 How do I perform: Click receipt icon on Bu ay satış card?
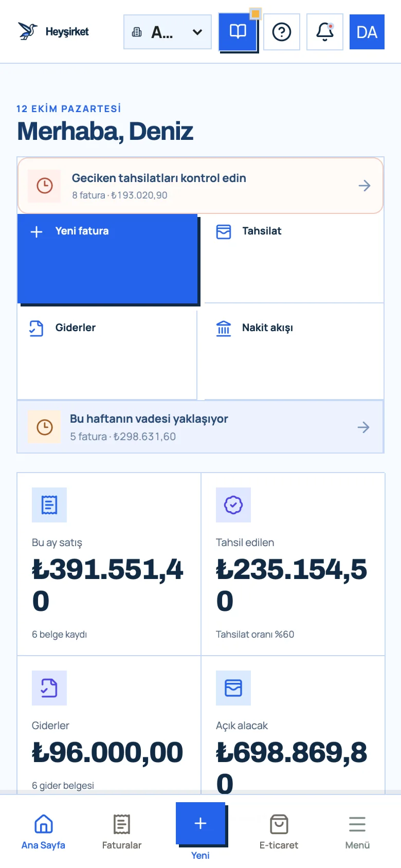point(49,505)
